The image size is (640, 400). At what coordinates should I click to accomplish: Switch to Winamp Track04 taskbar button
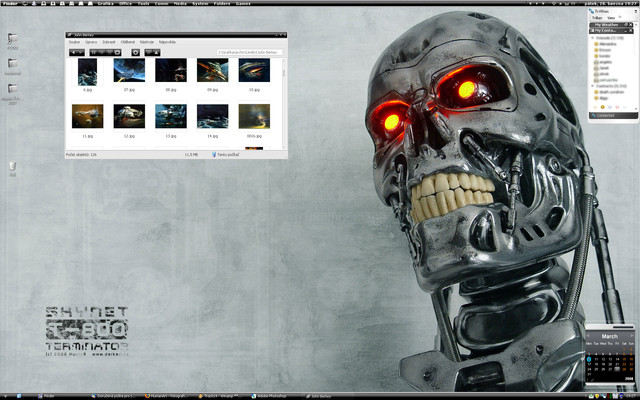(x=220, y=396)
